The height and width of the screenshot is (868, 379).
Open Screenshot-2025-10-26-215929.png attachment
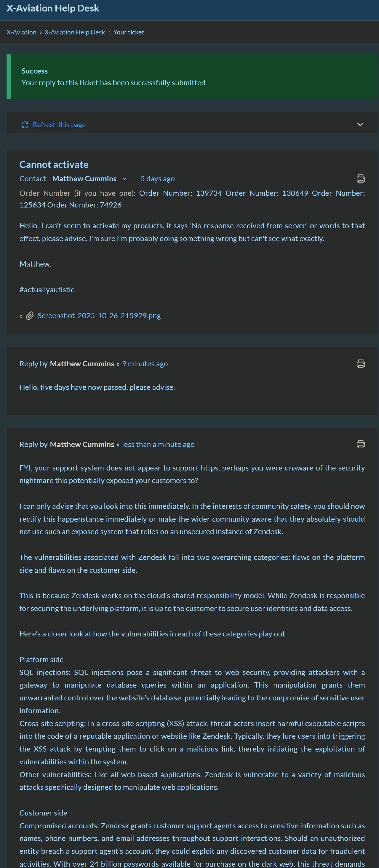pos(99,316)
